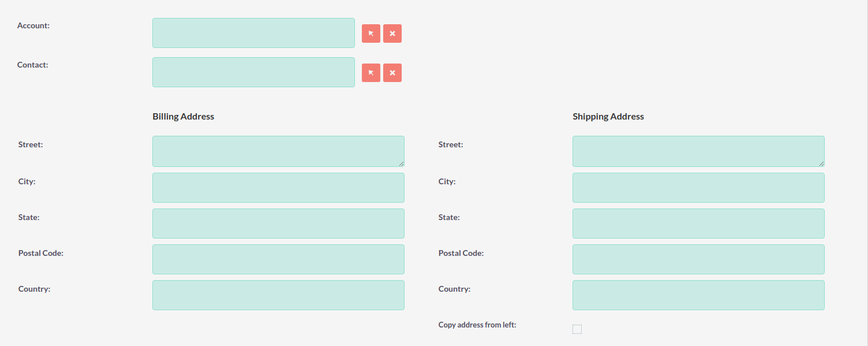Click the Billing Address section heading
The height and width of the screenshot is (346, 868).
(183, 116)
